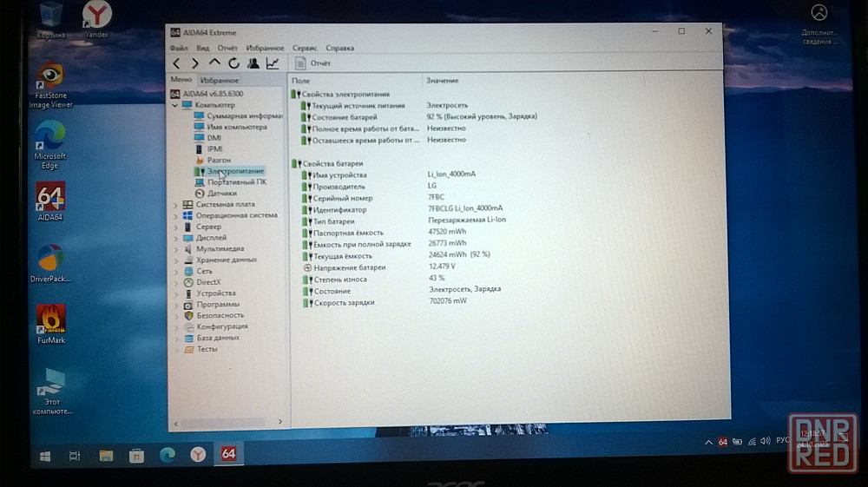The image size is (868, 487).
Task: Click the Forward arrow in AIDA64 toolbar
Action: pyautogui.click(x=195, y=63)
